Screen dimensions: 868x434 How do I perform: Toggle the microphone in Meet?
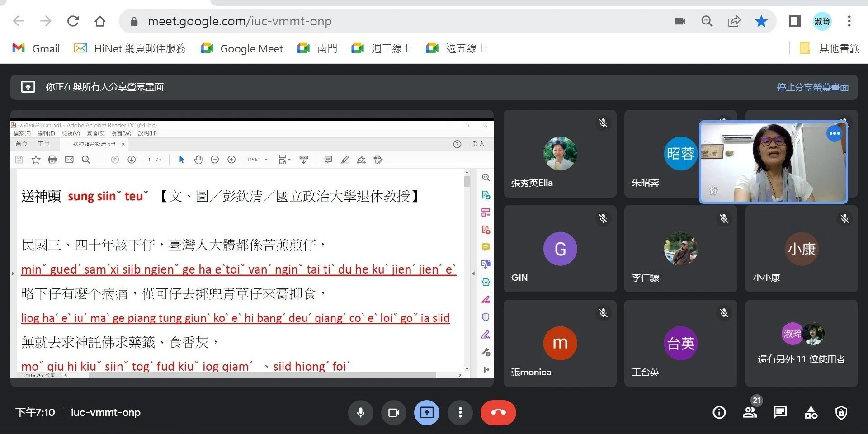click(x=361, y=413)
